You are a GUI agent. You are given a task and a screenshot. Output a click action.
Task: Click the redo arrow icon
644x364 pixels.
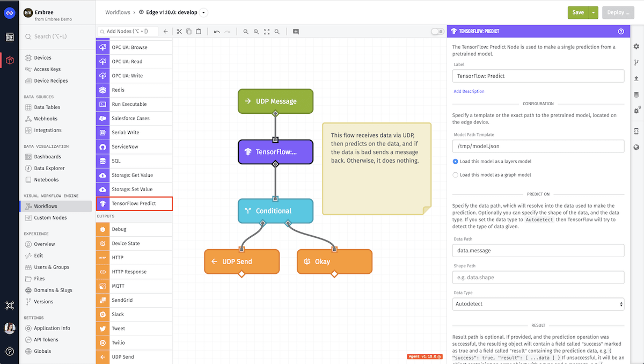point(228,32)
